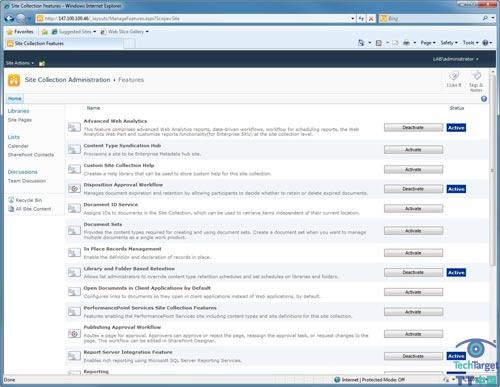Activate Document ID Service
Image resolution: width=500 pixels, height=387 pixels.
[413, 209]
